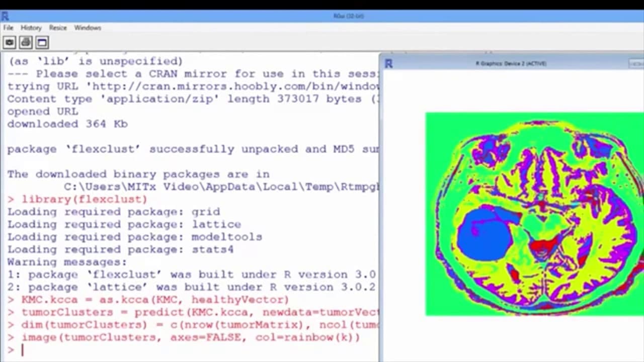Click the printer icon in the toolbar
The width and height of the screenshot is (644, 362).
coord(26,43)
